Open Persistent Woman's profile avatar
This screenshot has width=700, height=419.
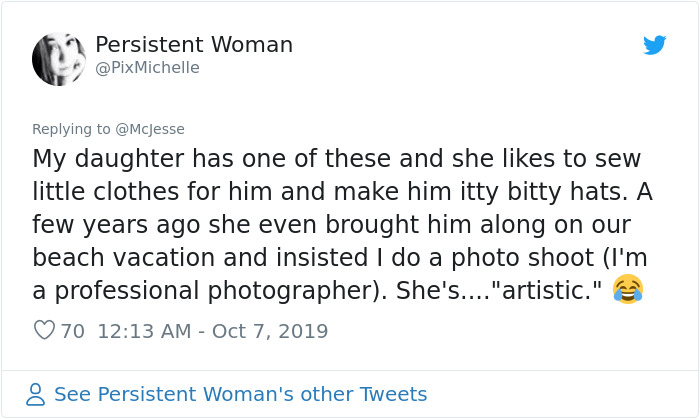pyautogui.click(x=58, y=59)
